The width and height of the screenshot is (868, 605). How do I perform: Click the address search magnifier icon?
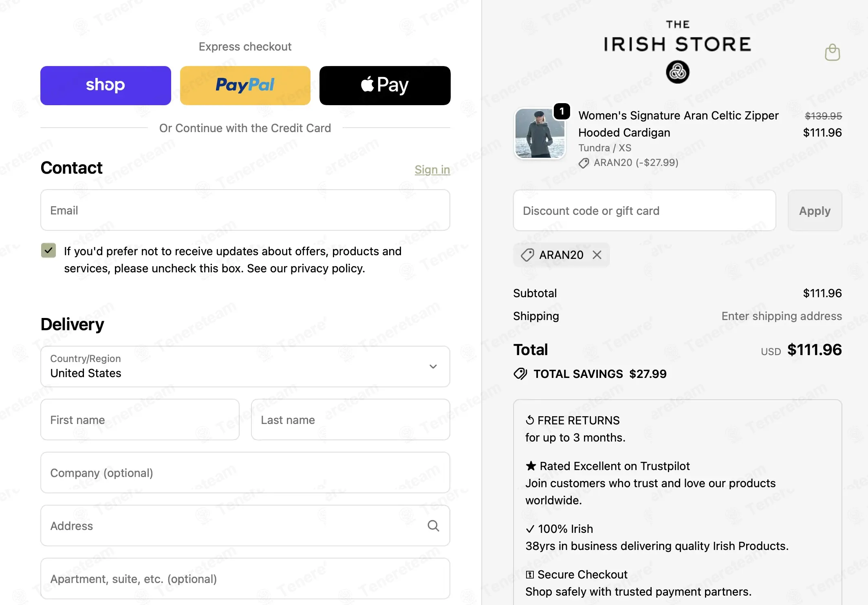pos(433,526)
